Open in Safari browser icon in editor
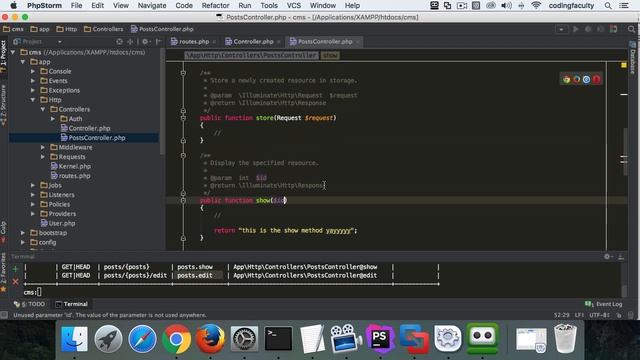Screen dimensions: 640x360 point(587,80)
